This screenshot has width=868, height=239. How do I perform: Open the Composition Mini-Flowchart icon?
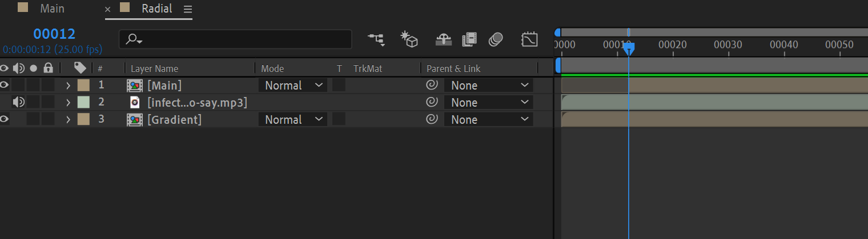click(x=376, y=39)
